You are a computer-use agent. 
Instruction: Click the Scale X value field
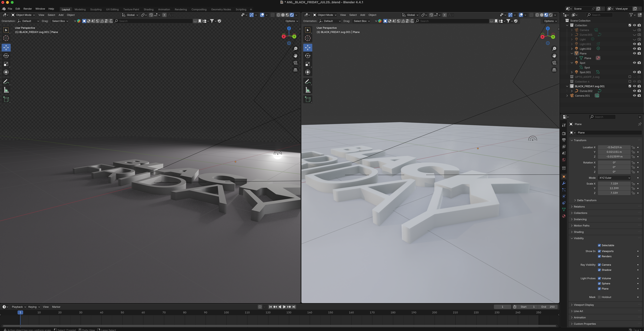coord(614,184)
